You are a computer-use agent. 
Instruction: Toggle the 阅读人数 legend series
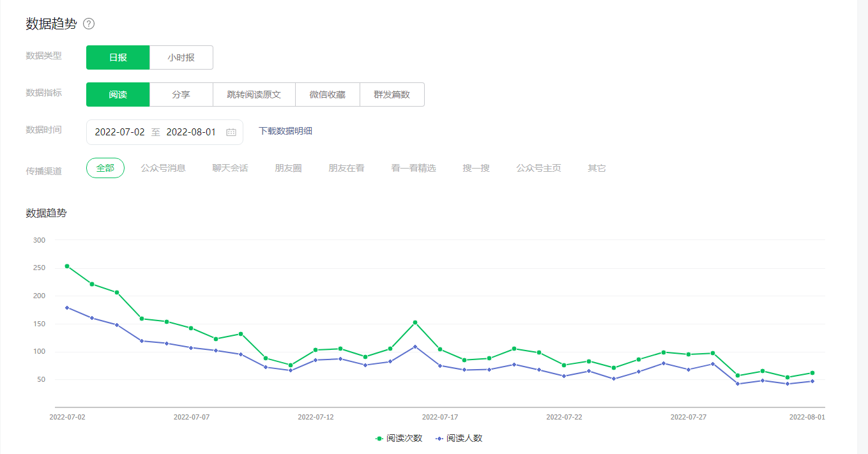click(459, 439)
